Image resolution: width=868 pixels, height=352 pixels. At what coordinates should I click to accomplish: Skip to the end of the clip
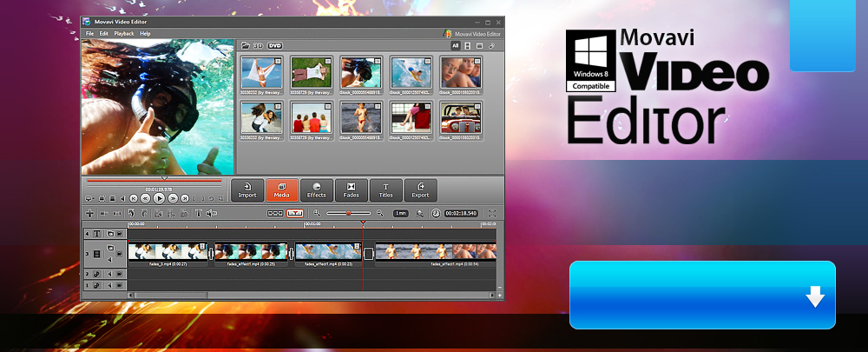pyautogui.click(x=185, y=198)
